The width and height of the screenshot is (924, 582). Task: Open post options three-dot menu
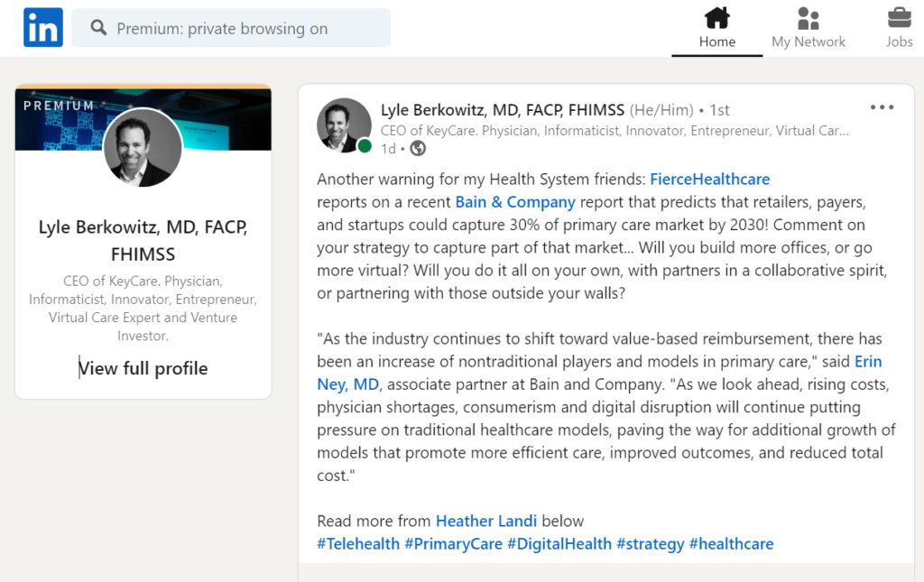882,107
